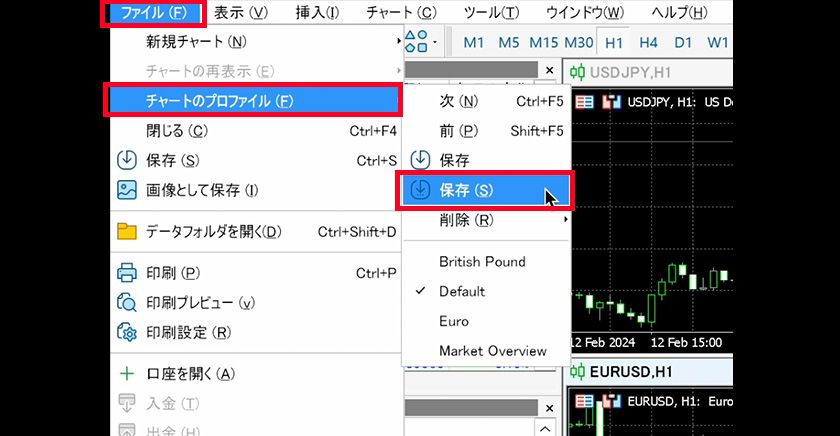Open the ウインドウ(W) menu
Viewport: 840px width, 436px height.
[x=584, y=12]
